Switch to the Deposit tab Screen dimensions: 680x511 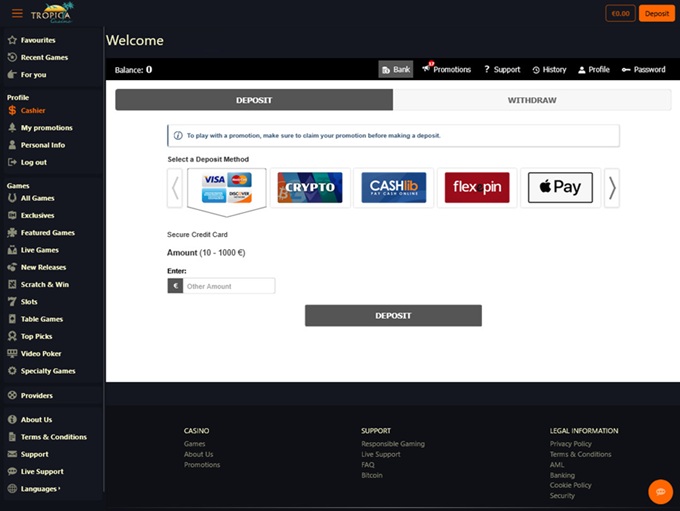tap(254, 100)
